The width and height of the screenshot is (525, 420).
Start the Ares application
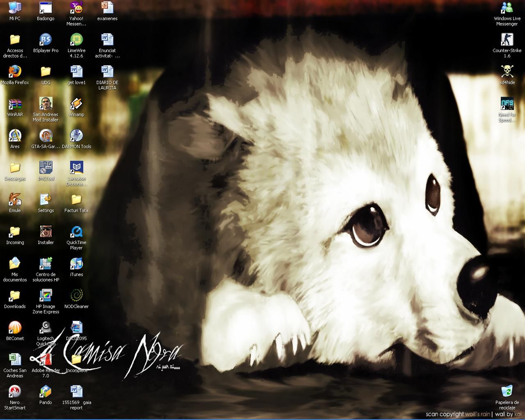(x=15, y=135)
